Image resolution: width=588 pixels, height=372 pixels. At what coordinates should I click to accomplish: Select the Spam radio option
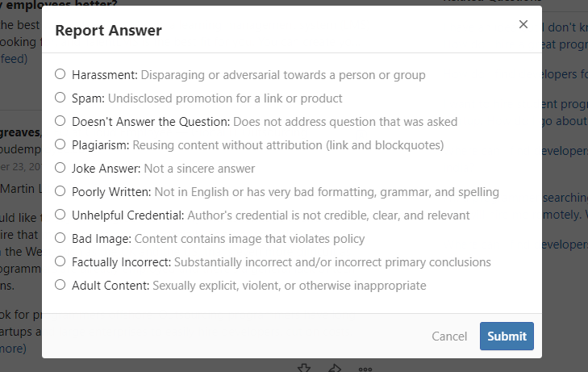tap(60, 98)
